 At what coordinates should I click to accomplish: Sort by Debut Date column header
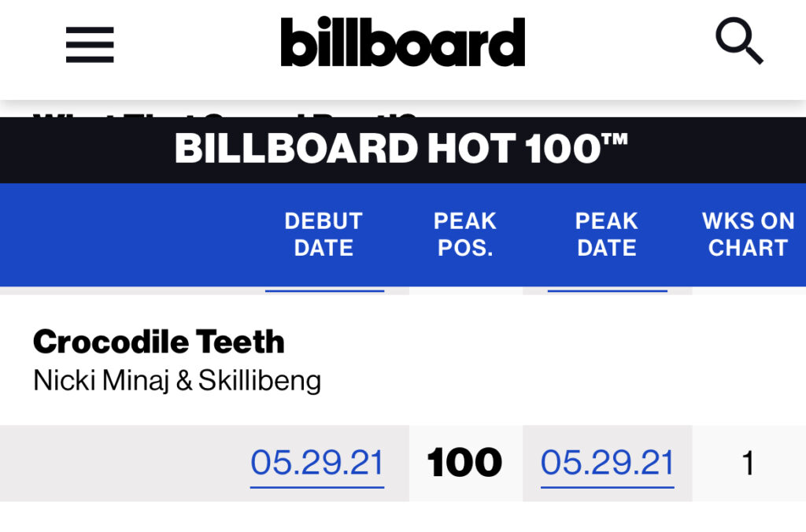pos(324,235)
